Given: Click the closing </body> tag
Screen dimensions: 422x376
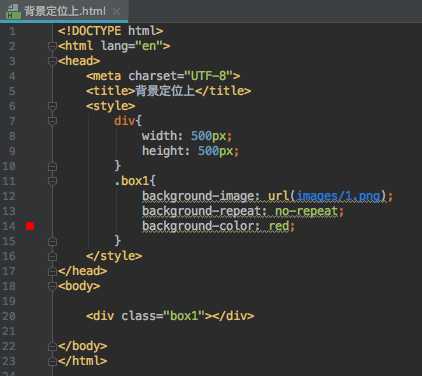Looking at the screenshot, I should (82, 346).
